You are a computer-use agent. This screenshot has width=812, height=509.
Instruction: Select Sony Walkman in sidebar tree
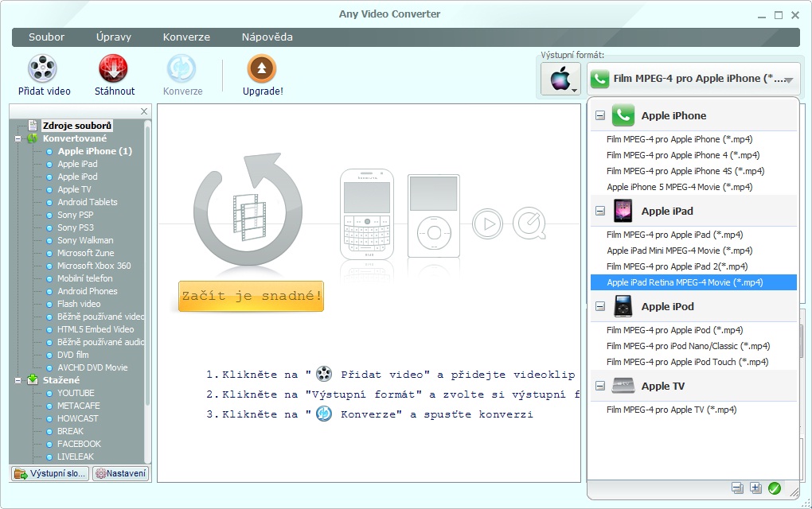pyautogui.click(x=85, y=240)
